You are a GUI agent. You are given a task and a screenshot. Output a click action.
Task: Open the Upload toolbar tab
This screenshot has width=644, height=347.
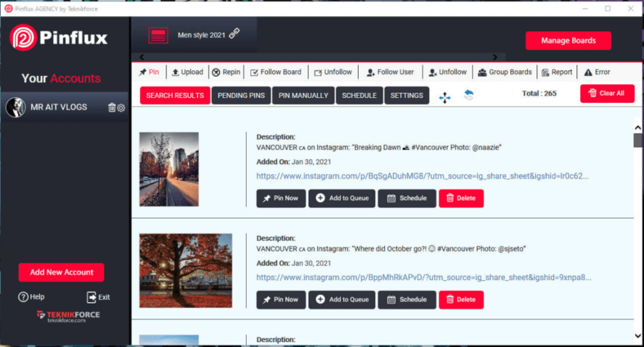[x=187, y=73]
